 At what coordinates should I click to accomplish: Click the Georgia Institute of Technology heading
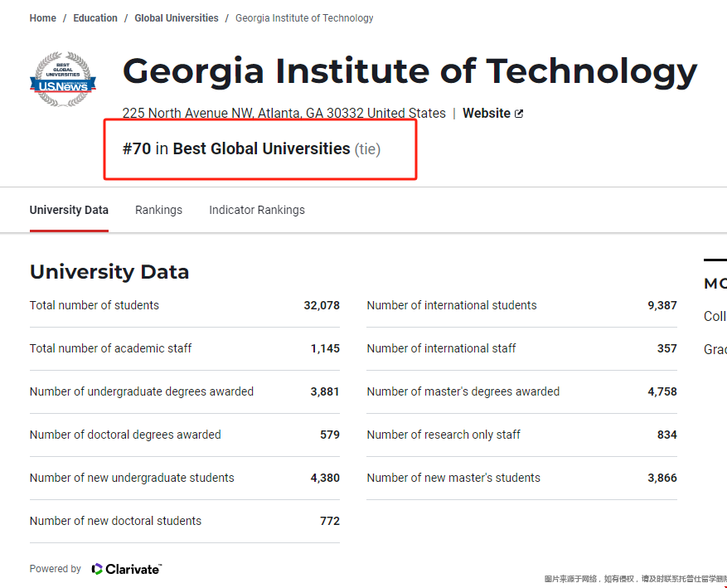[x=410, y=72]
